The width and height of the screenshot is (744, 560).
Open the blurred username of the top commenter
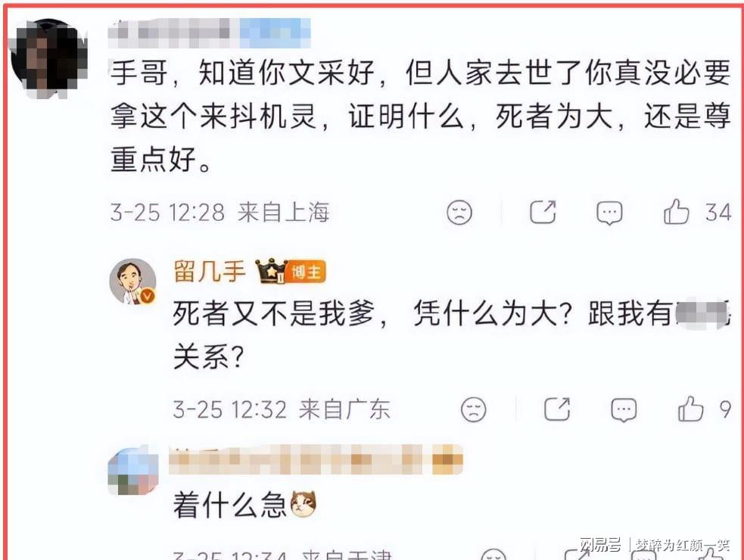[209, 33]
